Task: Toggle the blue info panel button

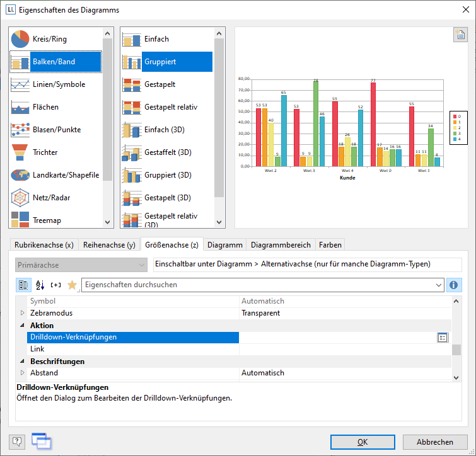Action: coord(454,285)
